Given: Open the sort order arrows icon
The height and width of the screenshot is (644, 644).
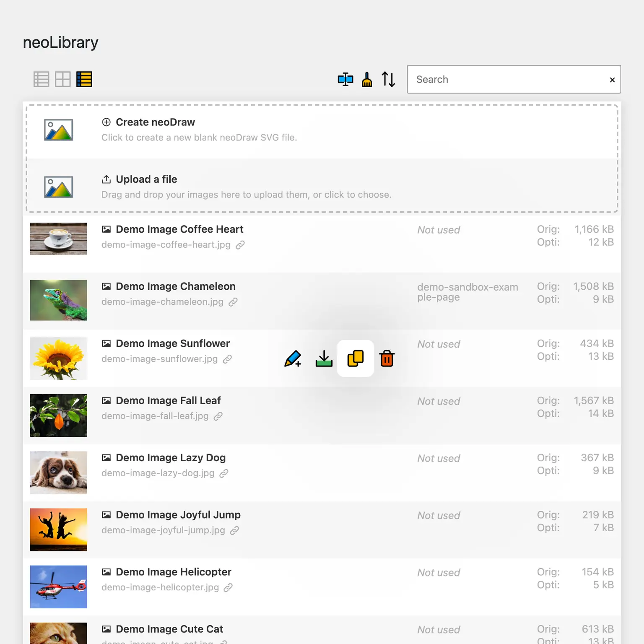Looking at the screenshot, I should (x=388, y=79).
